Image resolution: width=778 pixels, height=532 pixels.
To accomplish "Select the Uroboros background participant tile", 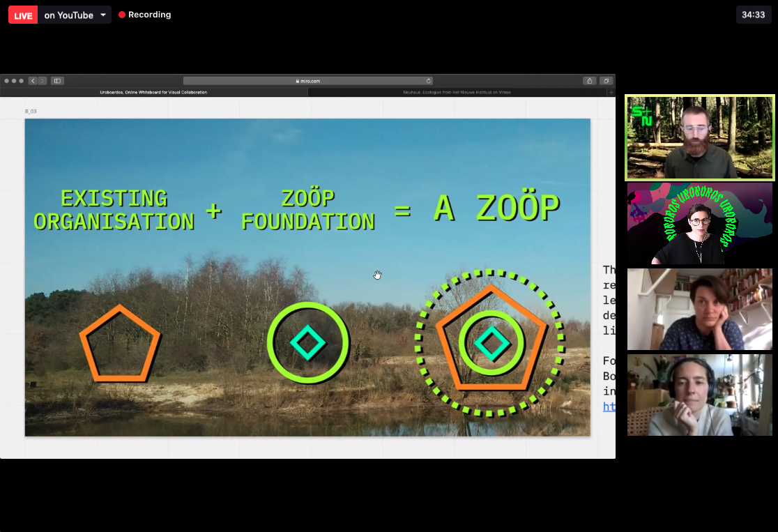I will 700,223.
